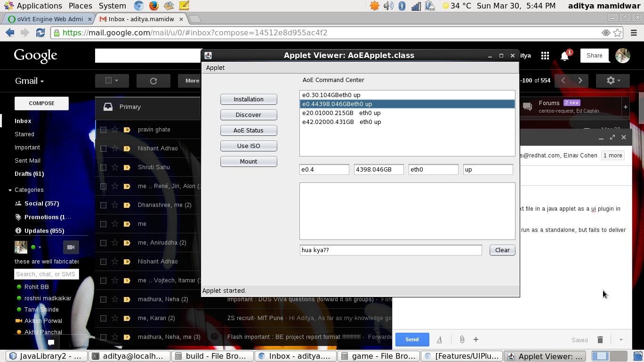This screenshot has width=644, height=362.
Task: Tick the checkbox beside Shruti Sahu
Action: pos(103,167)
